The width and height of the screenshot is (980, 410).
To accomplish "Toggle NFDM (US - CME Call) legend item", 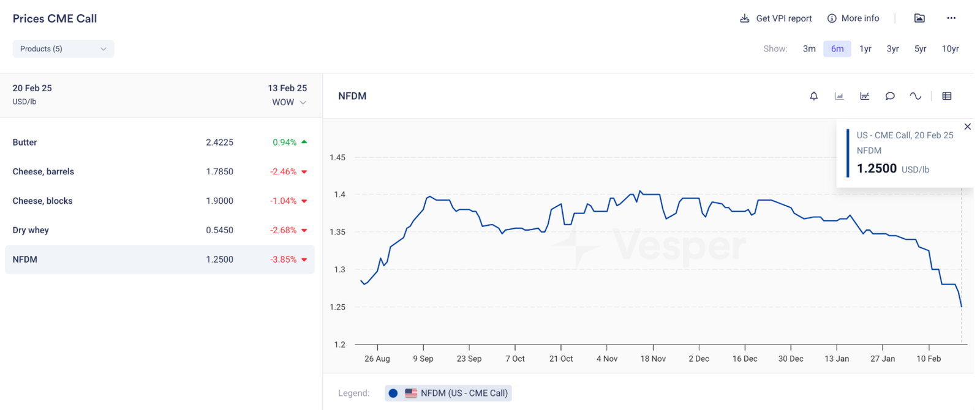I will click(464, 393).
